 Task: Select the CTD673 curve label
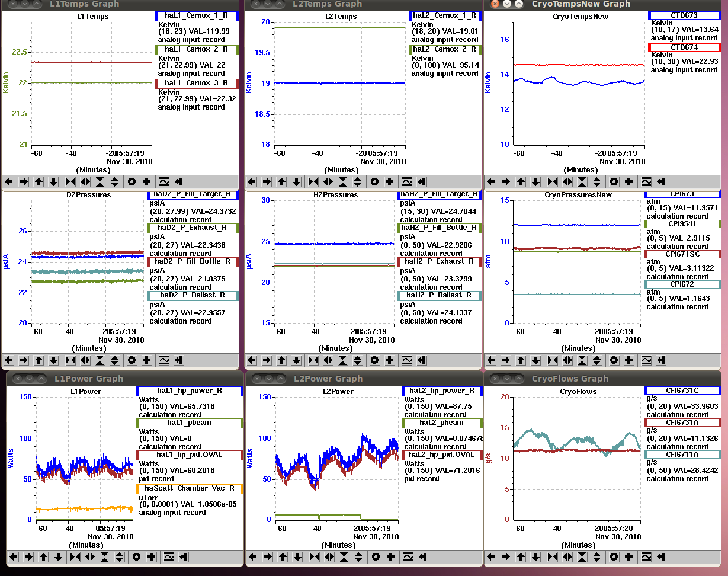point(684,15)
